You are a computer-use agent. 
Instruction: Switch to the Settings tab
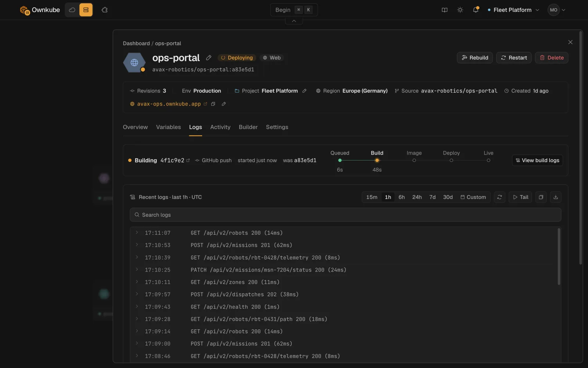[x=277, y=127]
